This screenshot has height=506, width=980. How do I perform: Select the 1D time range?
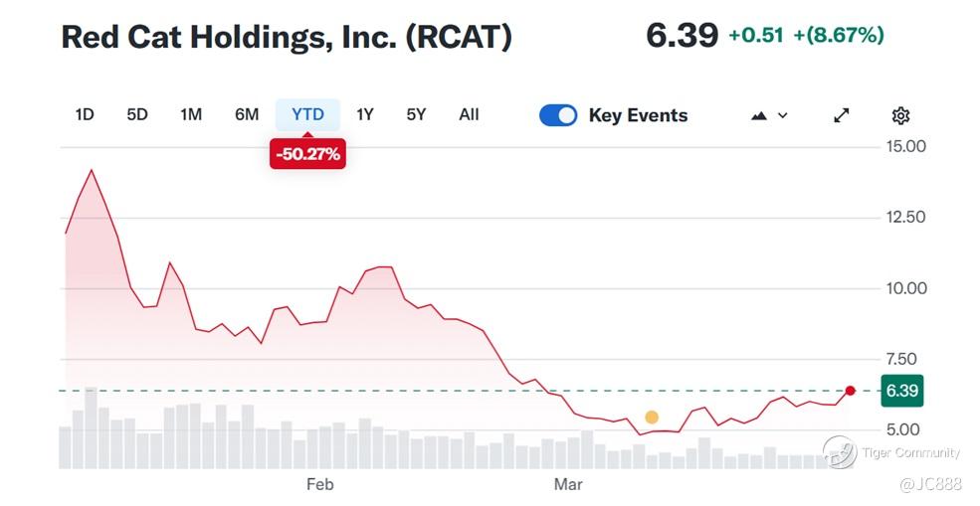(x=85, y=114)
